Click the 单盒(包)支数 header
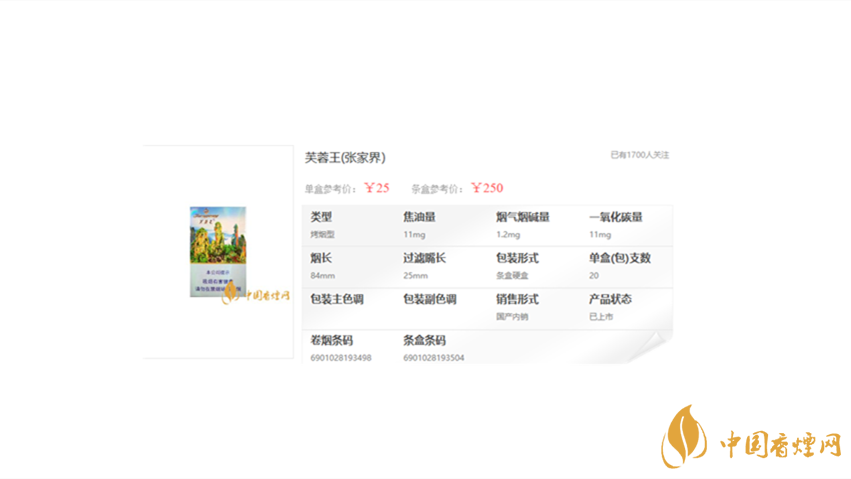Image resolution: width=851 pixels, height=479 pixels. coord(619,257)
